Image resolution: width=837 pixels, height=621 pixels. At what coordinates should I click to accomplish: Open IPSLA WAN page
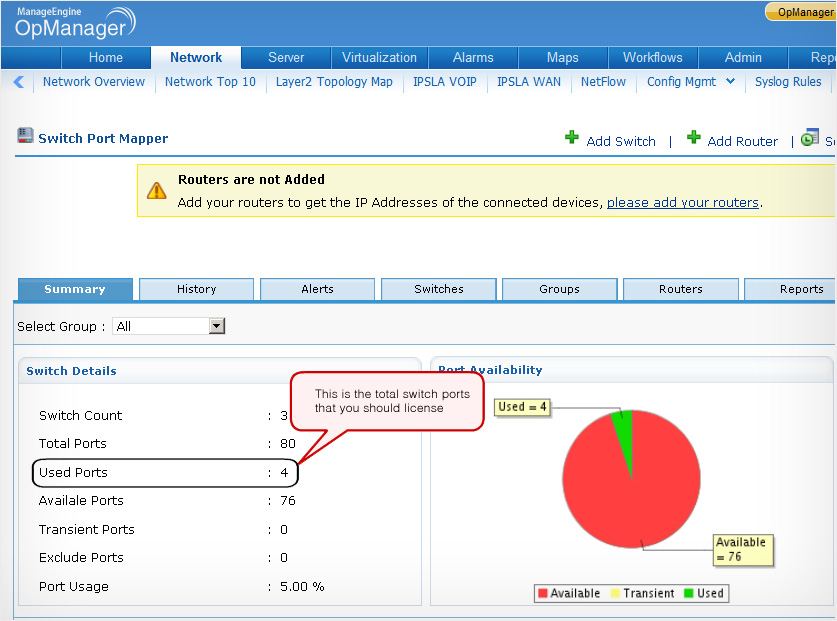[x=529, y=82]
